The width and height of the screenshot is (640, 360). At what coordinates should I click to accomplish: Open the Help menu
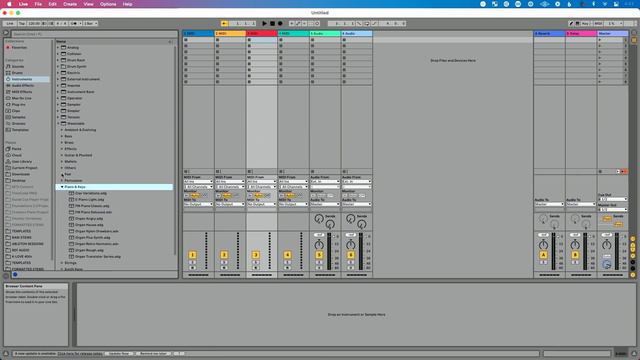[x=127, y=4]
